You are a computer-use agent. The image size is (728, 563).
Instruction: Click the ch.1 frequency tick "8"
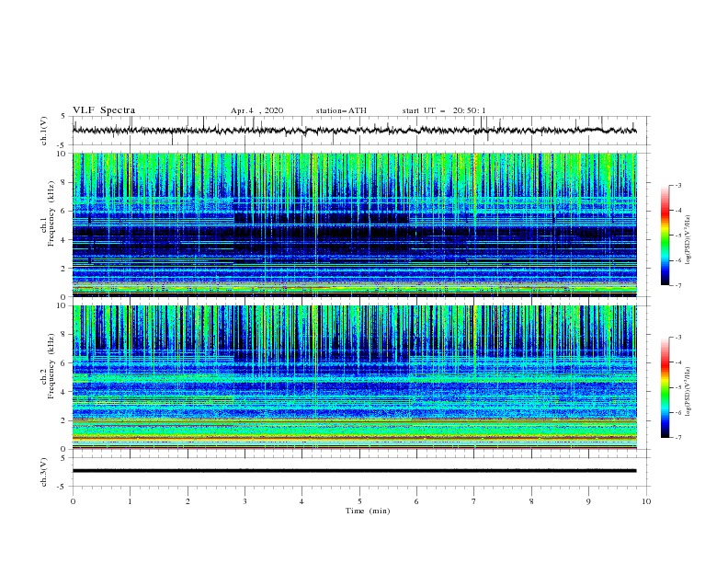coord(64,182)
